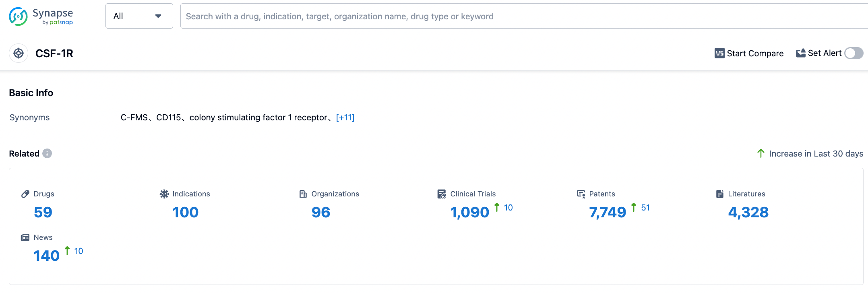Click the News newspaper icon
The height and width of the screenshot is (293, 868).
click(25, 237)
